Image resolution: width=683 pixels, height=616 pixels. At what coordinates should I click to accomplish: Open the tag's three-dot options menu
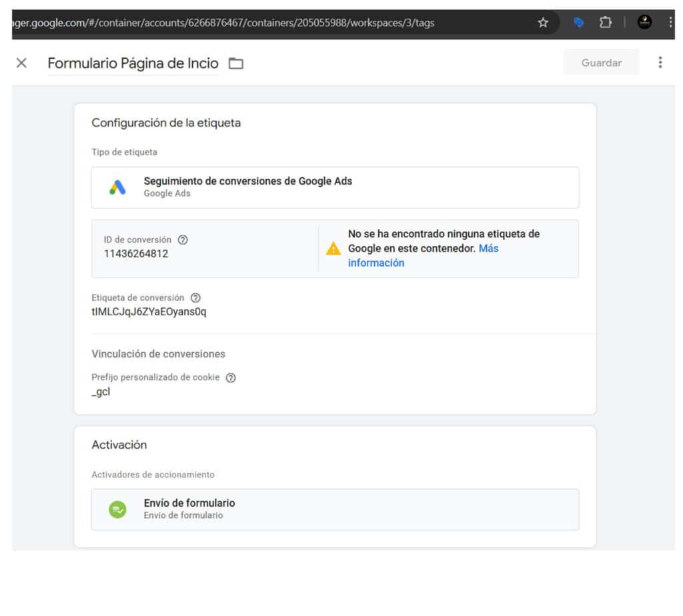point(660,63)
